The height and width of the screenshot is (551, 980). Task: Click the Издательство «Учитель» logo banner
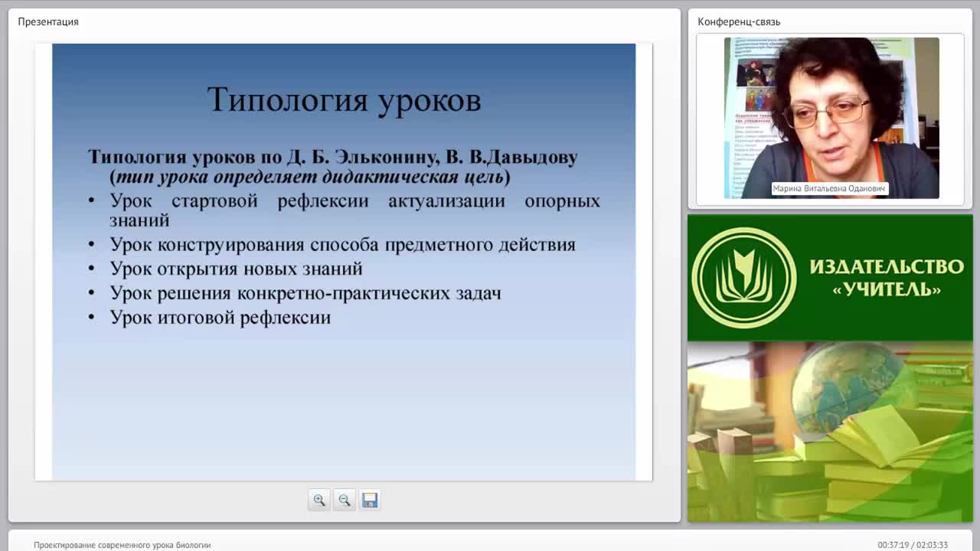tap(830, 278)
